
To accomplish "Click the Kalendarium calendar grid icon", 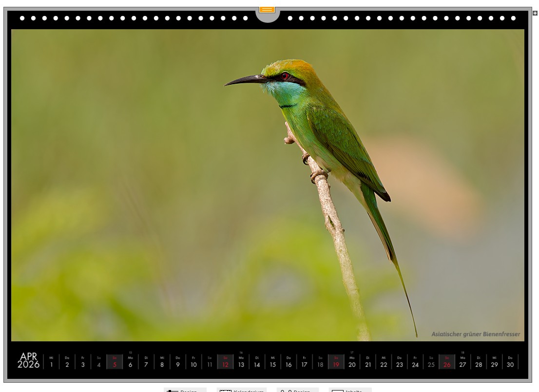I will tap(225, 391).
